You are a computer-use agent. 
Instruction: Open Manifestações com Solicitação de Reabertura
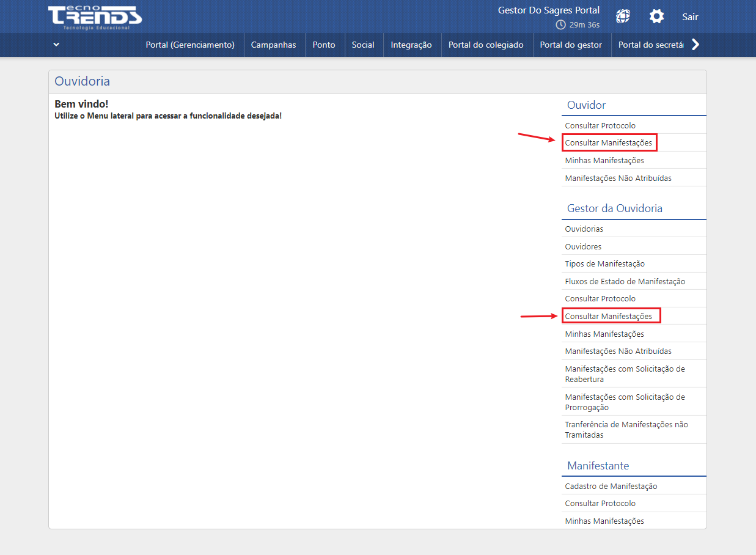(x=625, y=374)
